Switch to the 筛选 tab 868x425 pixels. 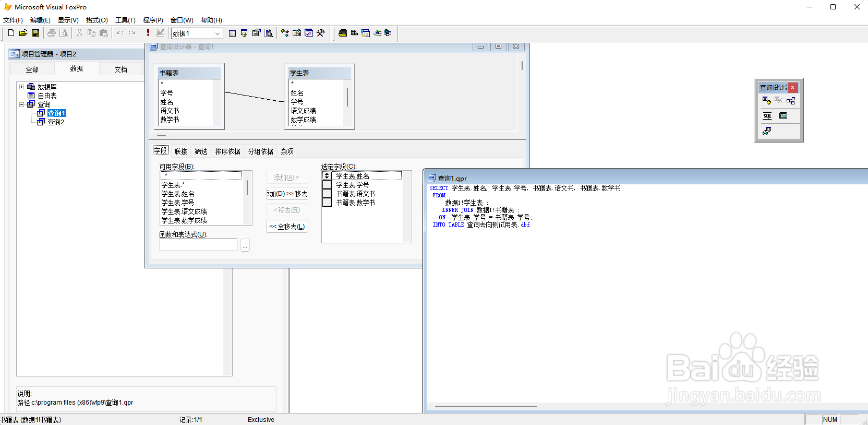pyautogui.click(x=201, y=151)
